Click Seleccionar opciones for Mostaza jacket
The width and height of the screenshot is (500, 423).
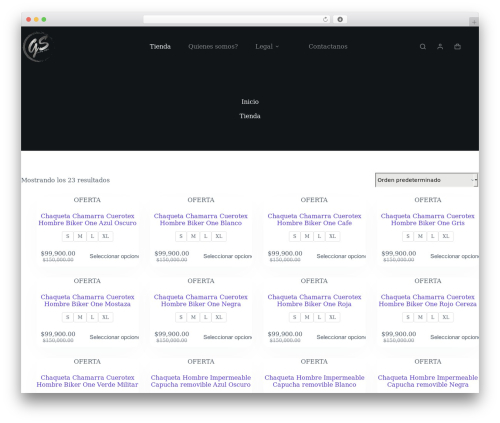(x=114, y=337)
